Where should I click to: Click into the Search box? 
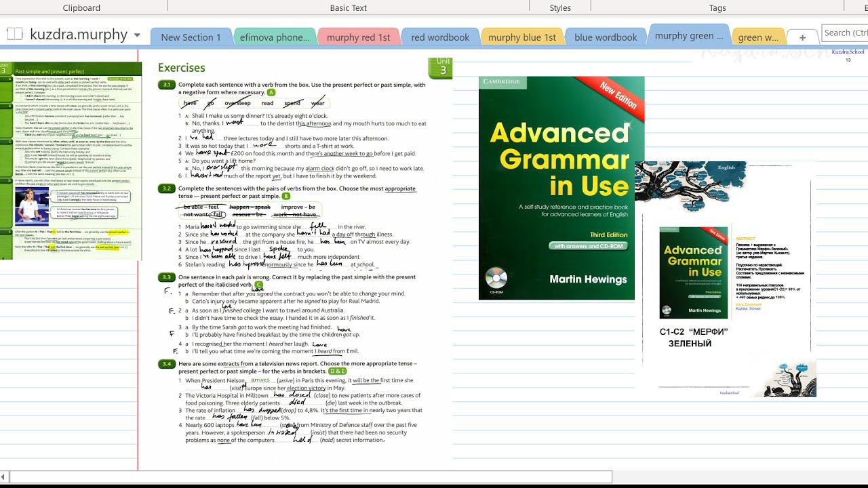pos(845,33)
